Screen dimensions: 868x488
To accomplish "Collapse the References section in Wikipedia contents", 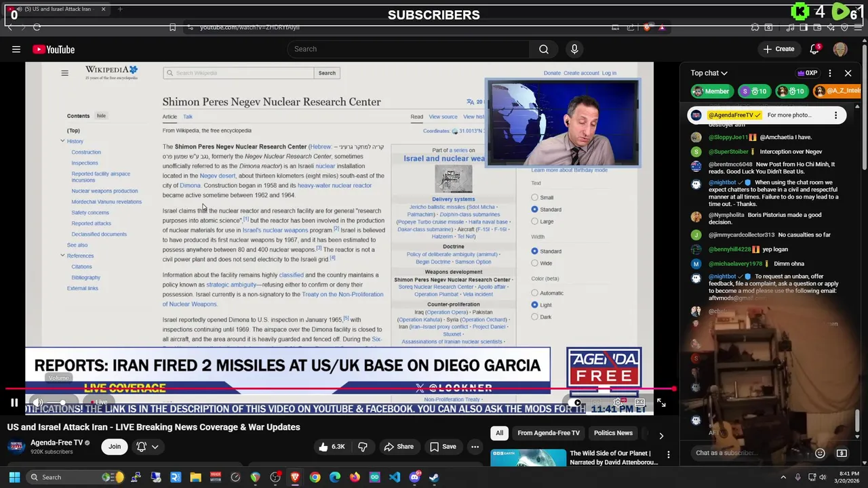I will tap(62, 256).
